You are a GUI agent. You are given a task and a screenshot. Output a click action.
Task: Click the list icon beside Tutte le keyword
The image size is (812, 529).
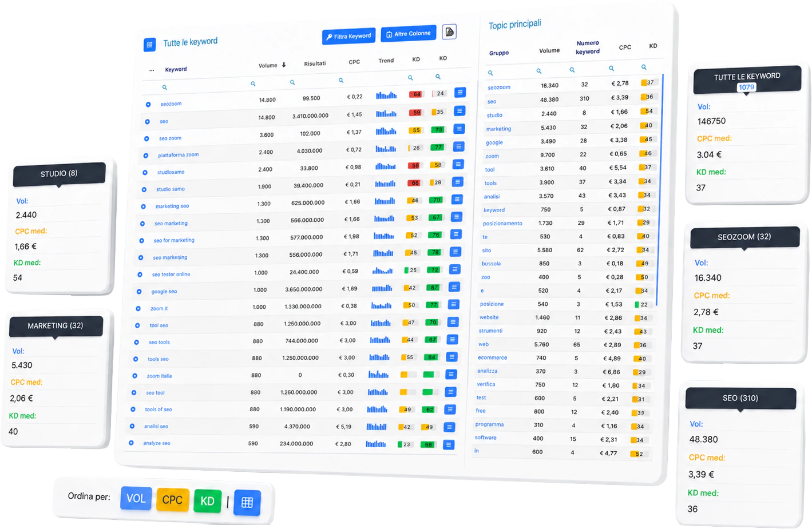click(x=150, y=45)
